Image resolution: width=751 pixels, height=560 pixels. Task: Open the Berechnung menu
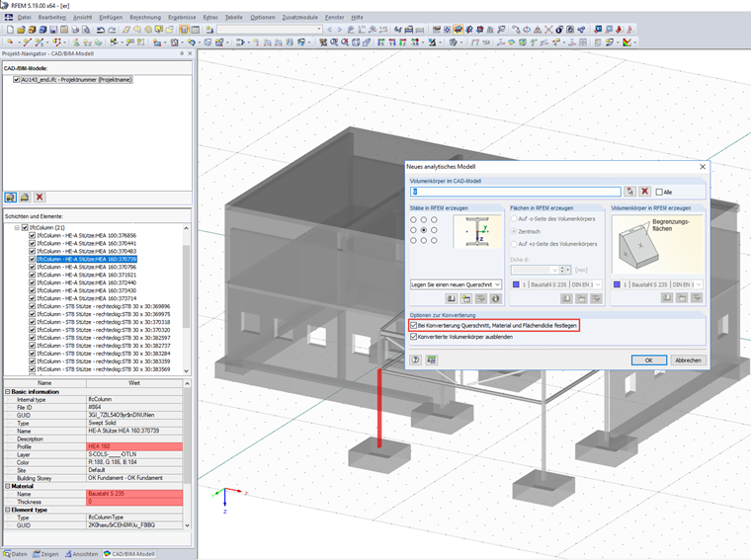pos(145,17)
